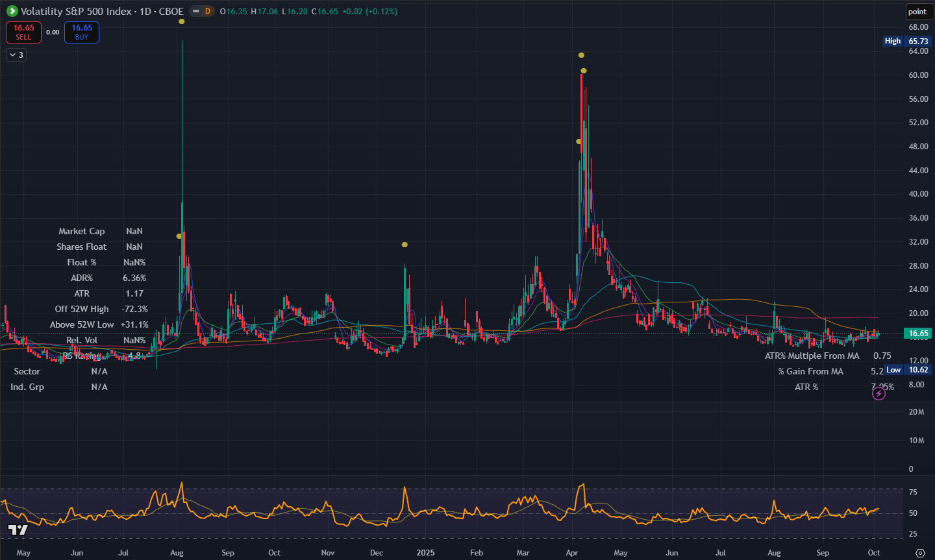
Task: Click the High 65.73 price label
Action: coord(906,41)
